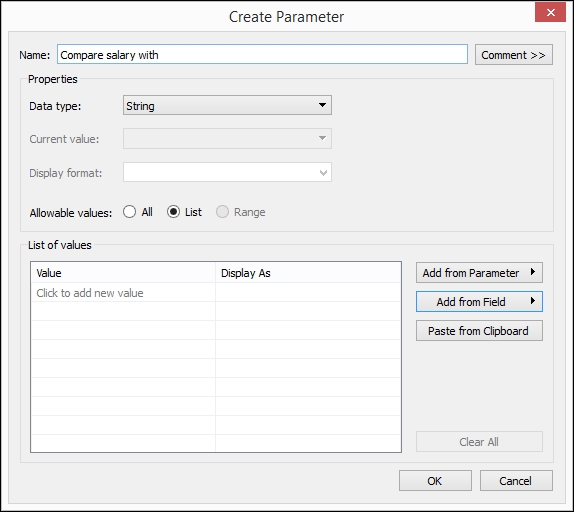Open the Comment section
This screenshot has width=574, height=512.
[514, 55]
